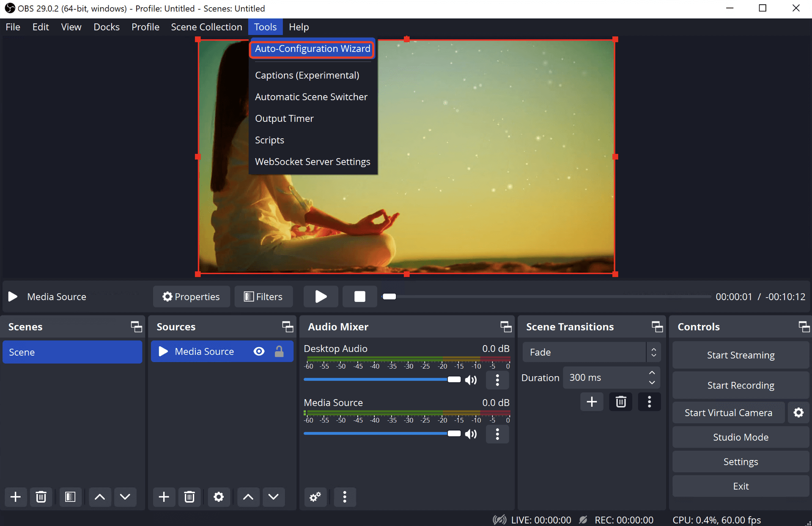The height and width of the screenshot is (526, 812).
Task: Mute Desktop Audio speaker icon
Action: coord(471,380)
